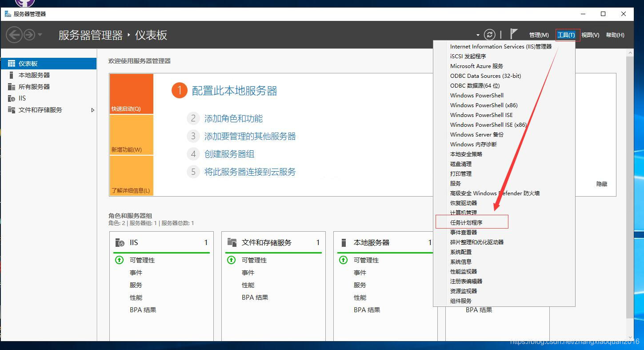Image resolution: width=644 pixels, height=350 pixels.
Task: Click 将此服务器连接到云服务 link
Action: [x=250, y=172]
